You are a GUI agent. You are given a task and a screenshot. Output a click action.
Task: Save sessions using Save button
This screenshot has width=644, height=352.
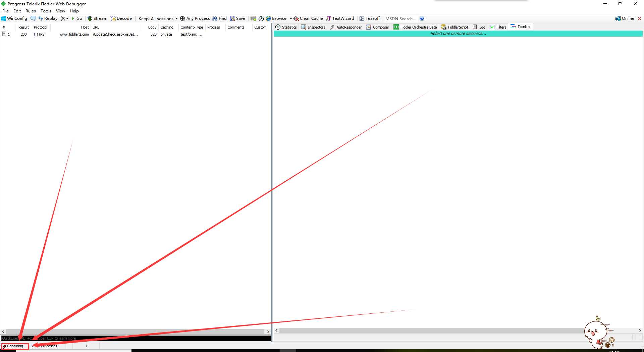click(x=237, y=18)
